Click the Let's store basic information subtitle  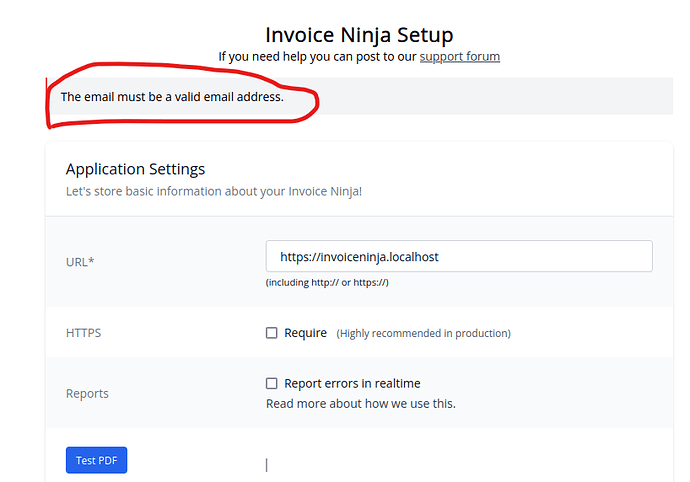[214, 191]
